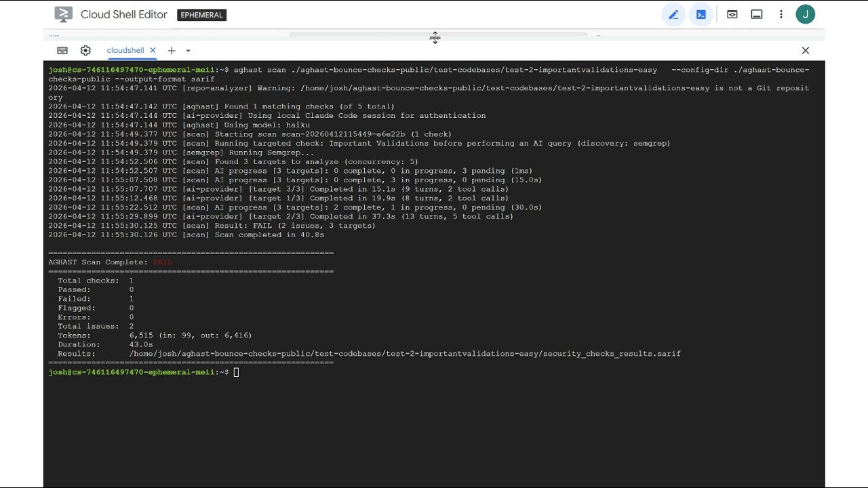868x488 pixels.
Task: Open the user account avatar J
Action: [x=806, y=14]
